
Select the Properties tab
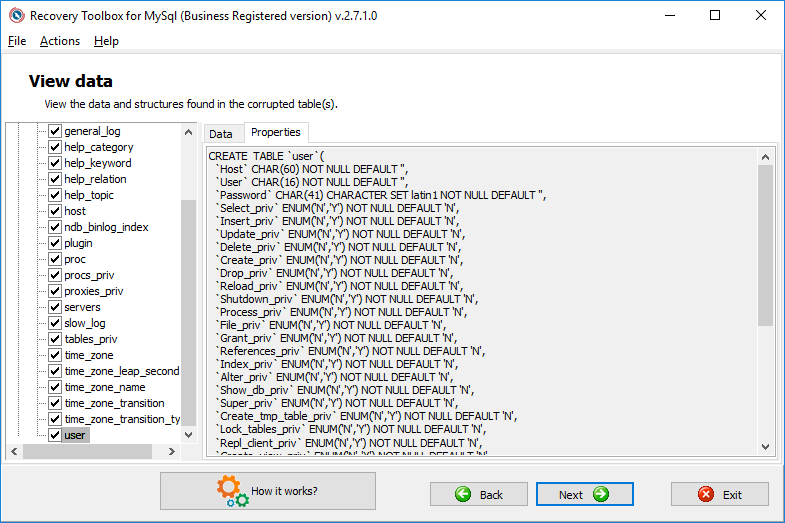click(276, 132)
